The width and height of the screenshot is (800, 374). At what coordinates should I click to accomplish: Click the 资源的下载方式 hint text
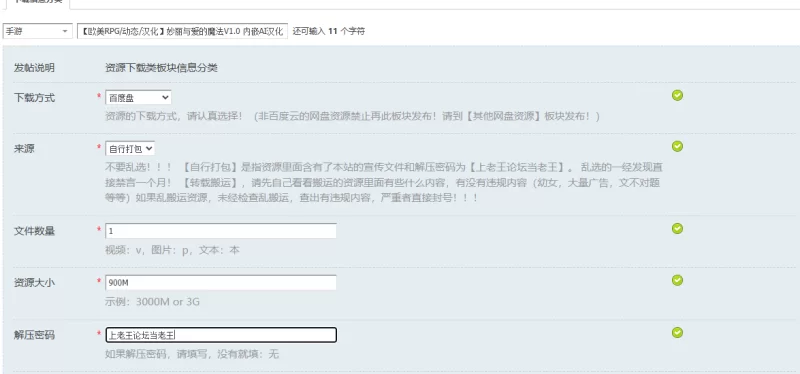point(352,116)
